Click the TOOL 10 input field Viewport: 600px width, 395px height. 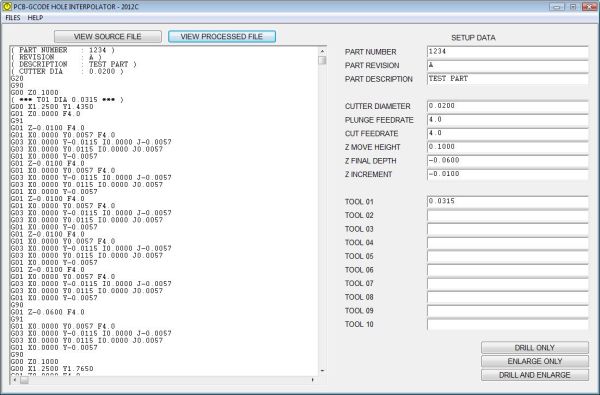507,325
